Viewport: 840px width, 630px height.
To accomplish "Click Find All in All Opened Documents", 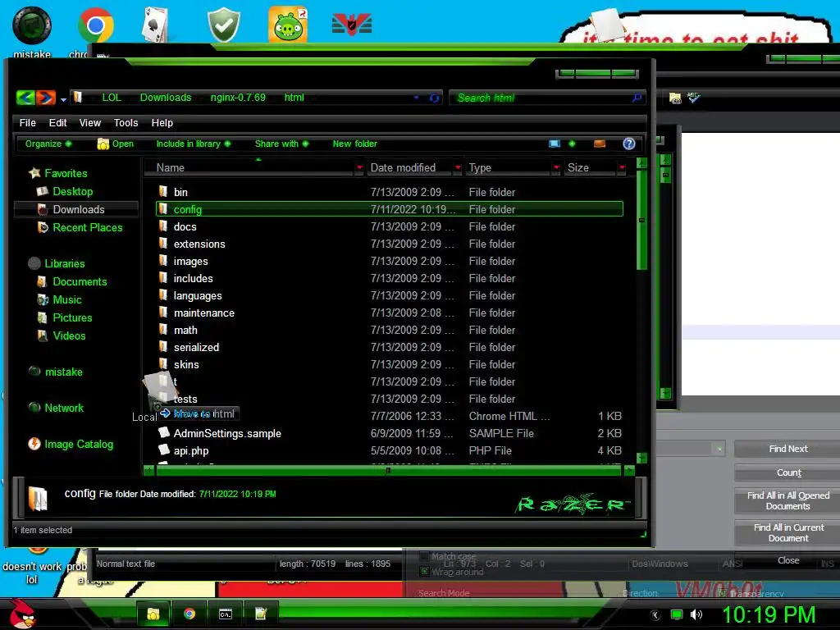I will tap(788, 500).
